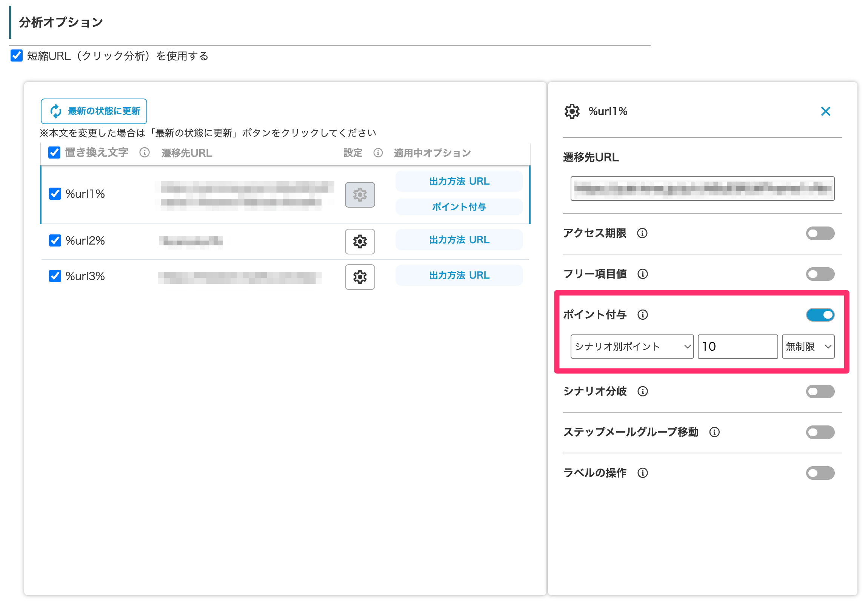Viewport: 868px width, 604px height.
Task: Click the %url2% label in the table
Action: 85,240
